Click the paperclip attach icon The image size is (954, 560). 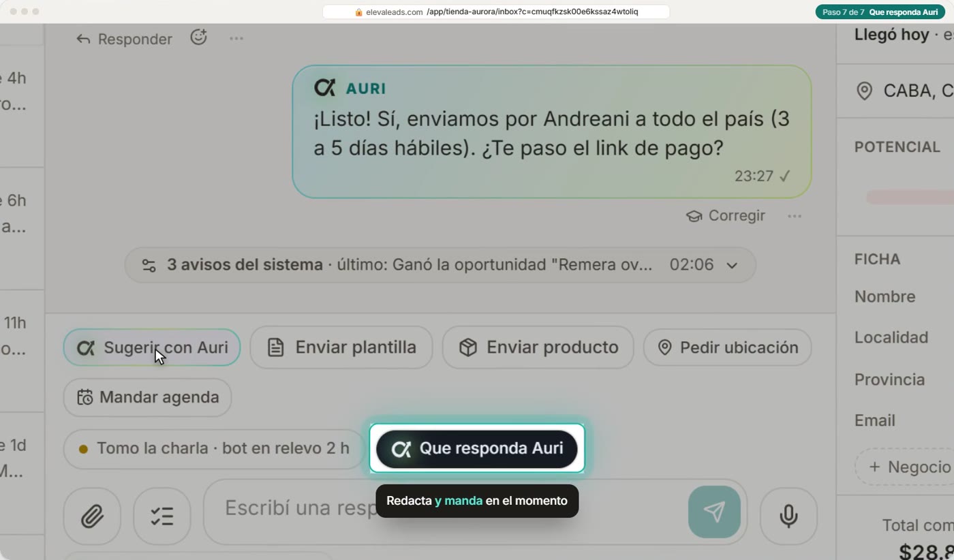pyautogui.click(x=92, y=516)
